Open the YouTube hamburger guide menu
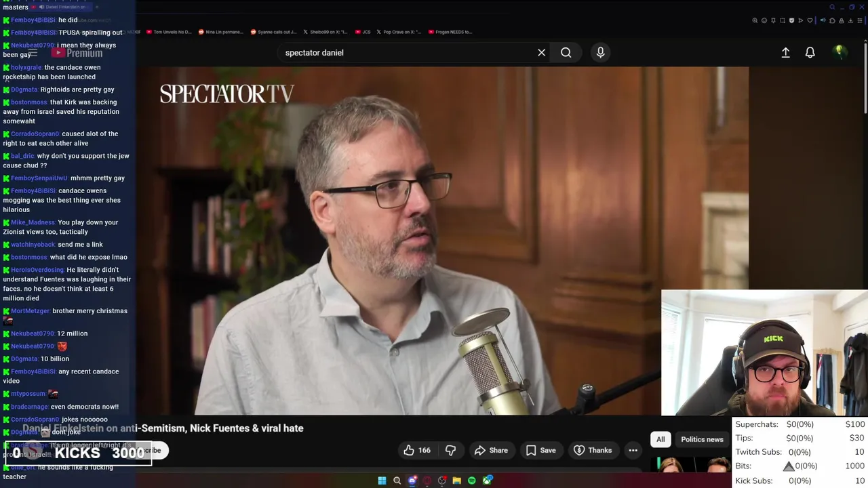The height and width of the screenshot is (488, 868). [32, 53]
